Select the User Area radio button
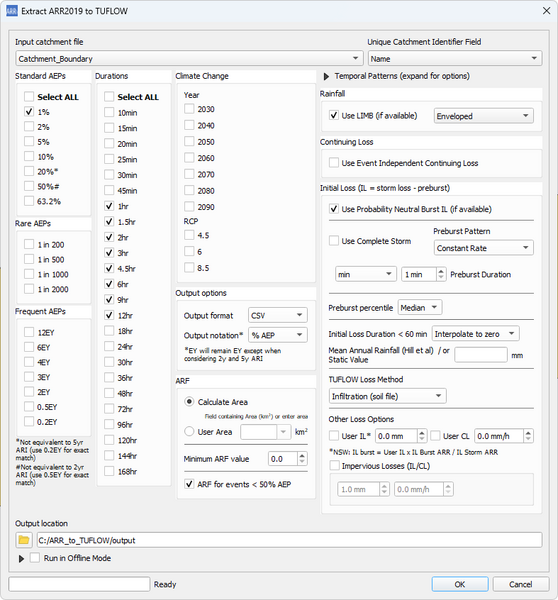 click(x=189, y=431)
